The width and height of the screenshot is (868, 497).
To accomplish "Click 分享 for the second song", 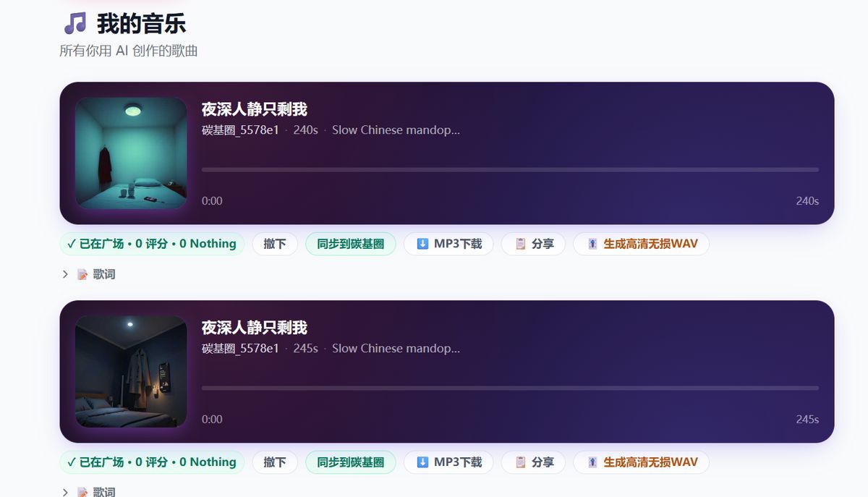I will tap(534, 462).
